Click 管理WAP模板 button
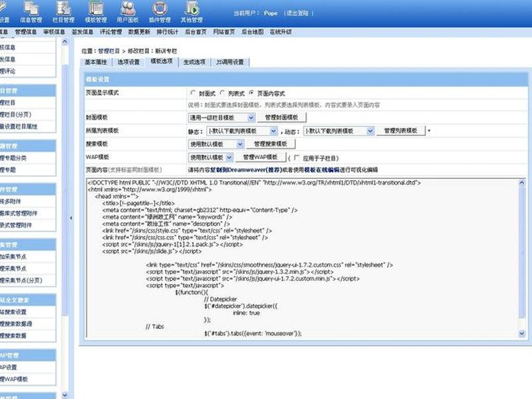The width and height of the screenshot is (532, 399). pyautogui.click(x=260, y=157)
